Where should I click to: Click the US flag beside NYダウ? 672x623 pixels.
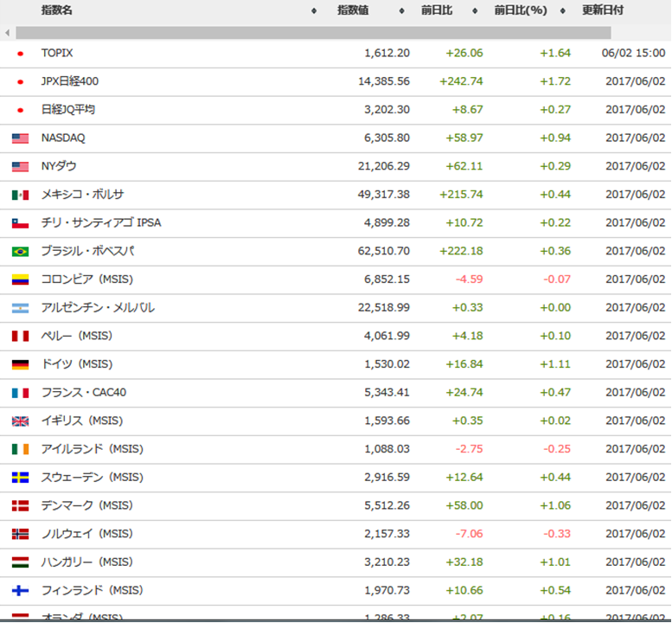[20, 166]
